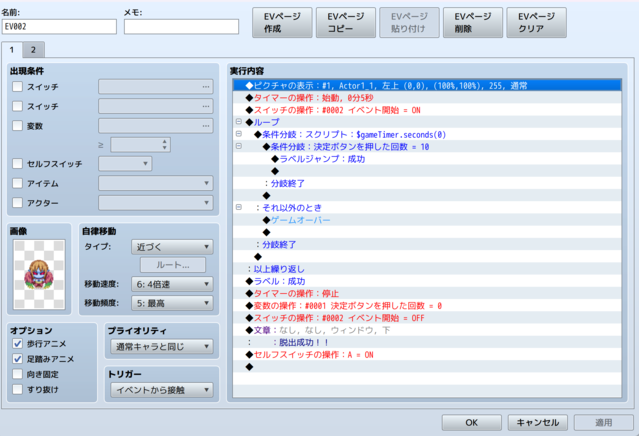
Task: Click the EVページクリア button
Action: click(x=536, y=22)
